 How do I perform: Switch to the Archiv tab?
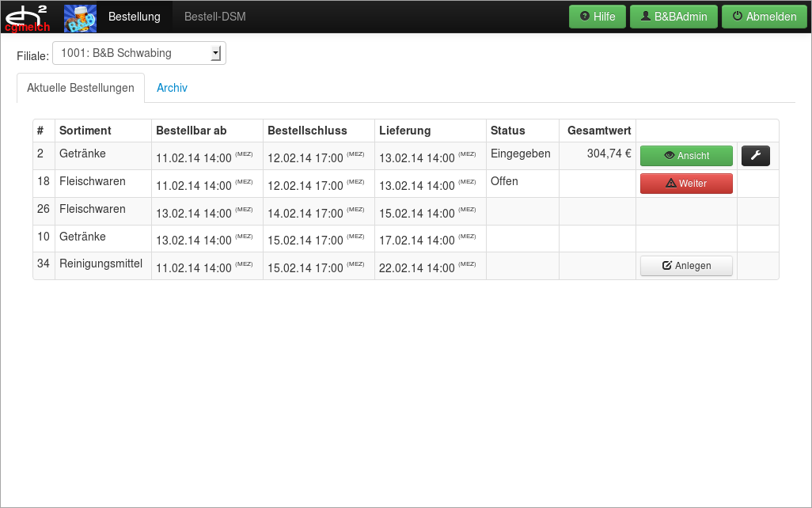pos(172,88)
